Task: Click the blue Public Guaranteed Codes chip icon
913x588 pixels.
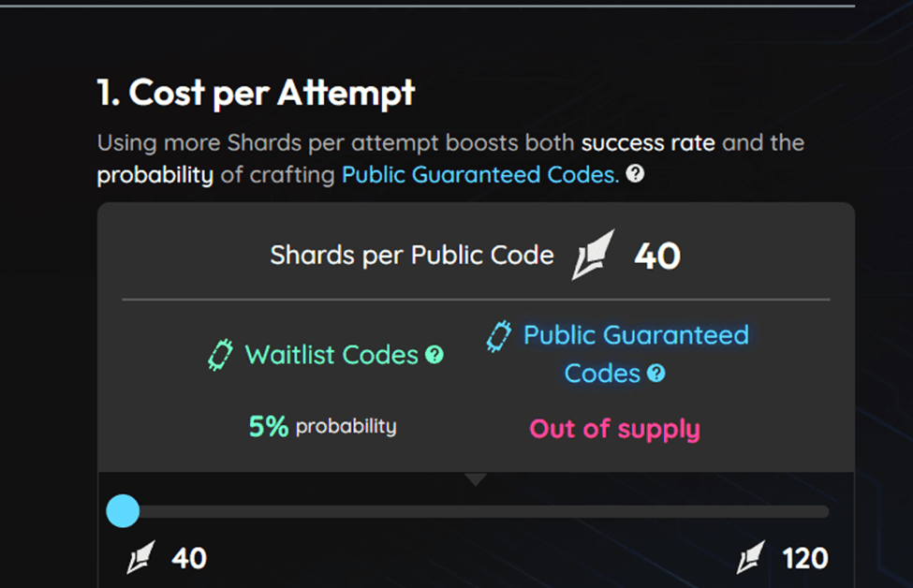Action: [499, 336]
